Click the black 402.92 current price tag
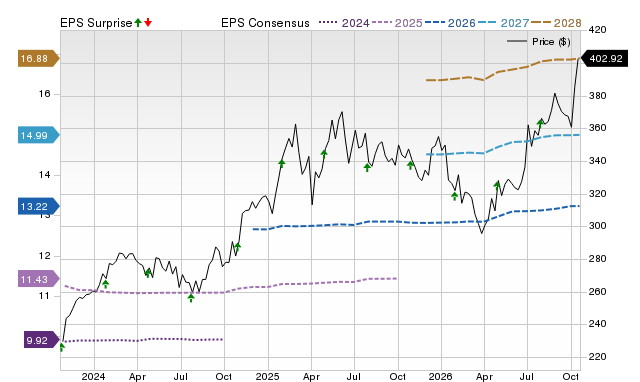640x382 pixels. click(x=604, y=58)
